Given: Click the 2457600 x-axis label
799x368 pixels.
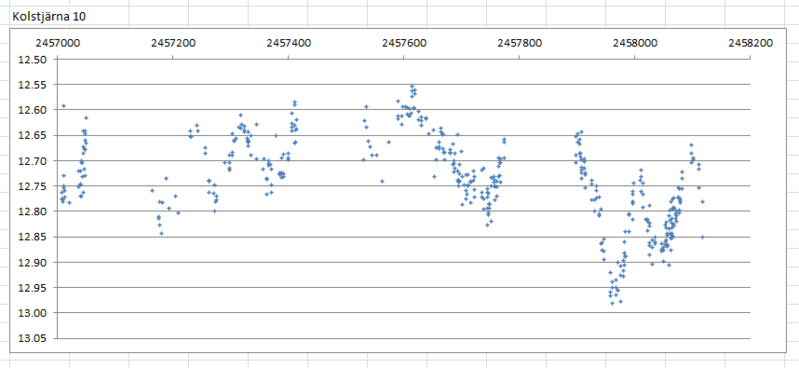Looking at the screenshot, I should (404, 43).
